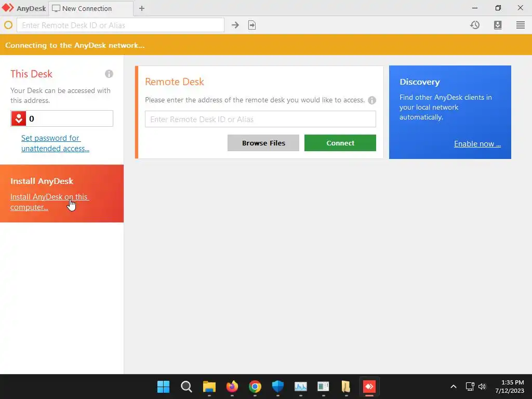Open Set password for unattended access link

point(55,143)
